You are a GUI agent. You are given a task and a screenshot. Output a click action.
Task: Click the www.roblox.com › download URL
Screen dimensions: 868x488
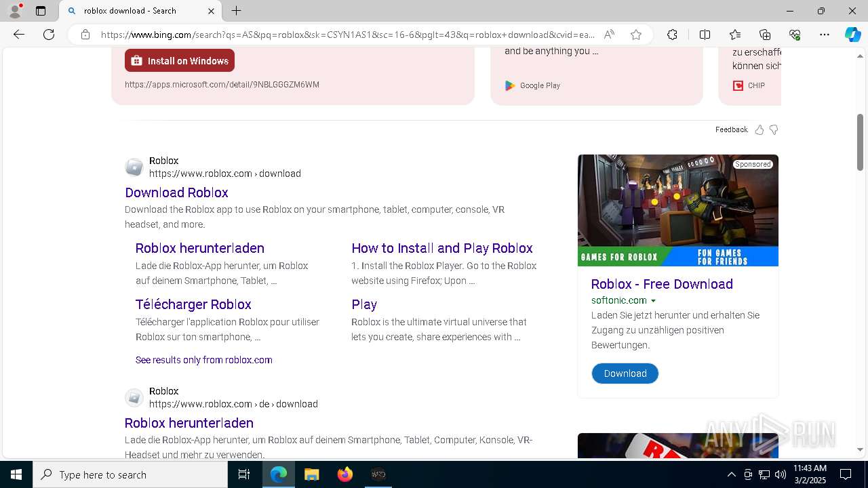coord(225,174)
